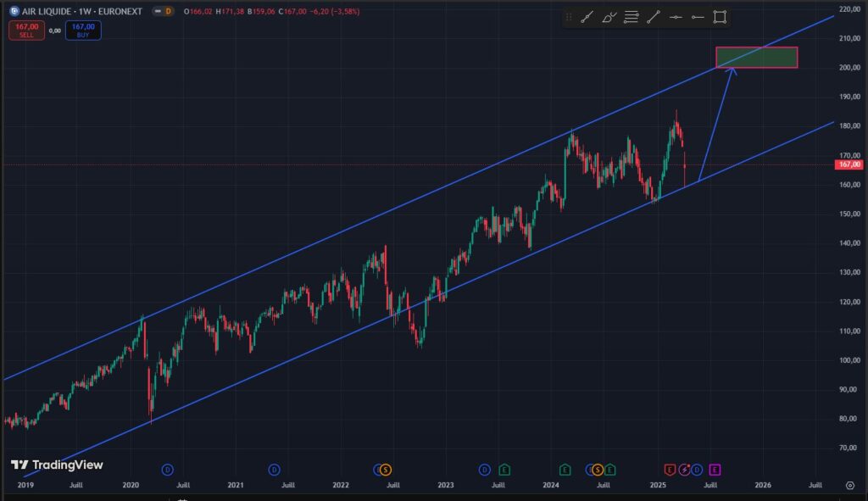868x501 pixels.
Task: Click the earnings E marker near 2024
Action: tap(565, 469)
